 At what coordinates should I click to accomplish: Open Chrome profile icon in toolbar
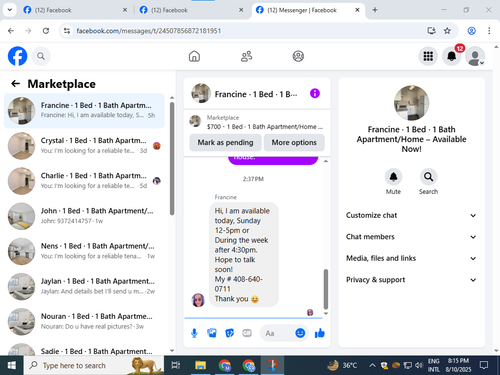pyautogui.click(x=471, y=31)
